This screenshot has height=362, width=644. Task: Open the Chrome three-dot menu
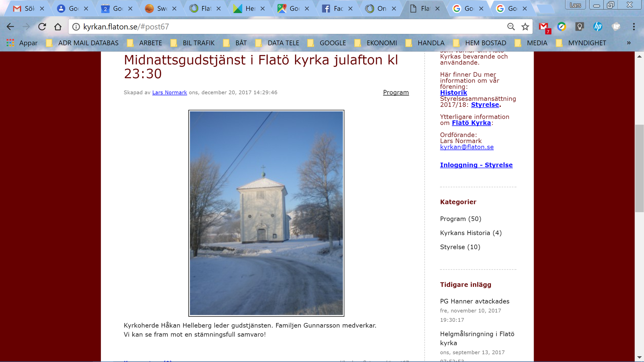coord(634,27)
